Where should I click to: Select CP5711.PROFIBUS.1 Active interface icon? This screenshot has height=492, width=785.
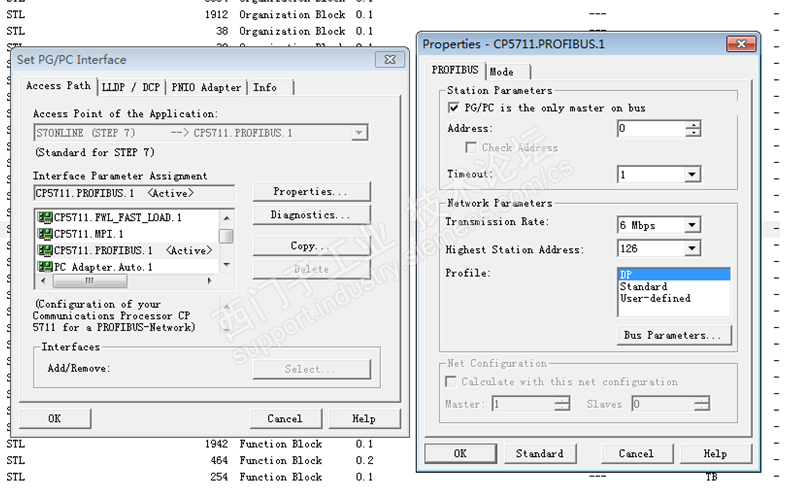point(45,251)
